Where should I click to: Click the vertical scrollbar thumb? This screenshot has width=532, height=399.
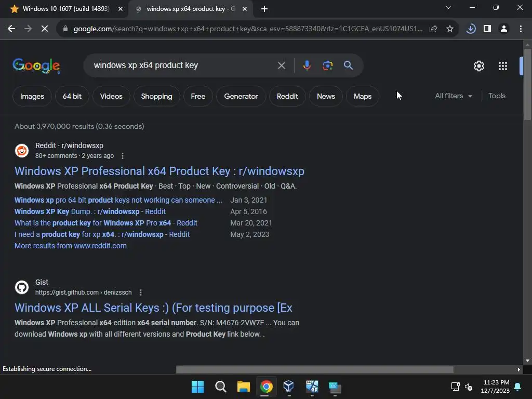[x=527, y=84]
